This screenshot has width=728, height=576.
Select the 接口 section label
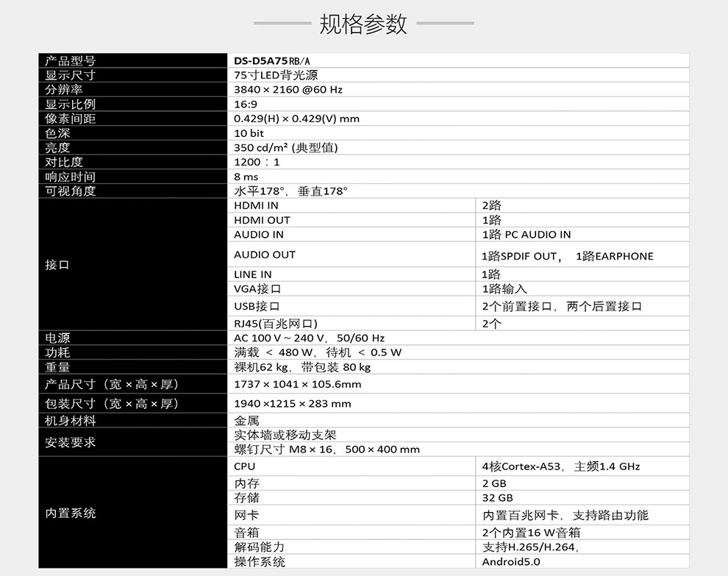57,265
